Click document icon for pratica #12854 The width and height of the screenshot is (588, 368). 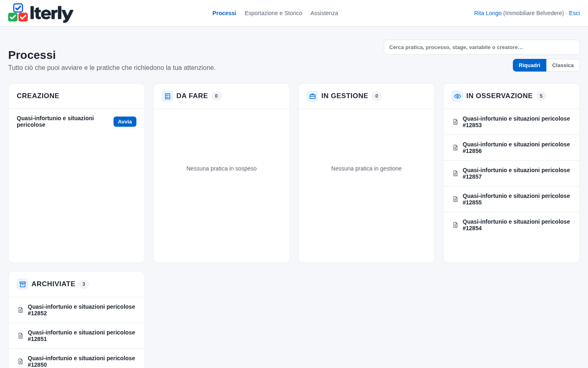455,225
